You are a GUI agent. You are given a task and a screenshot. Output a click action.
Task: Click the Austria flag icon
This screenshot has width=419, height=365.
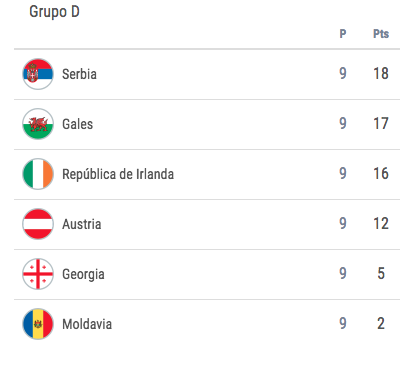click(x=38, y=224)
